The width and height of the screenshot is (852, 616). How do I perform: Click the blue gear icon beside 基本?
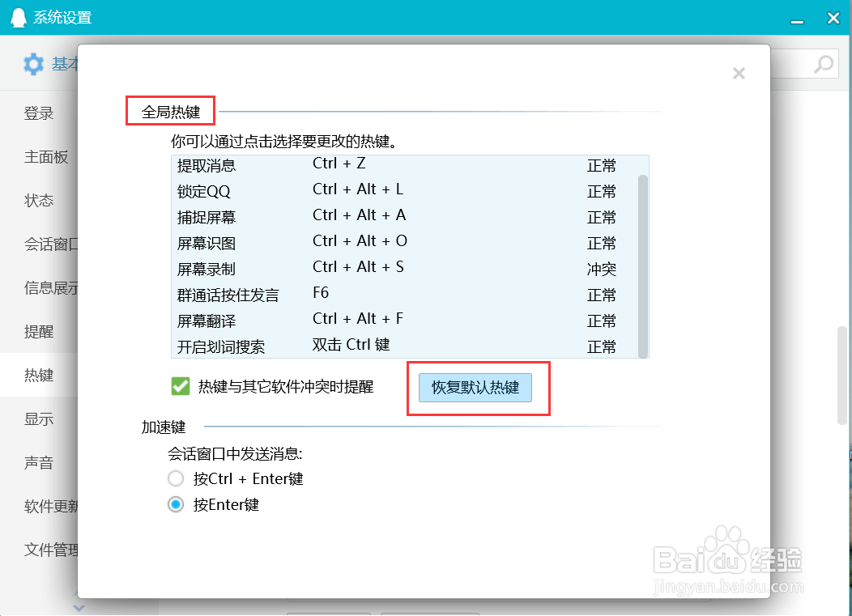click(34, 64)
